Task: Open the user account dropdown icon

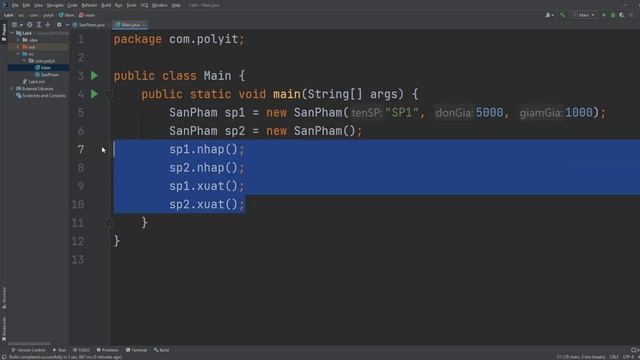Action: pos(549,15)
